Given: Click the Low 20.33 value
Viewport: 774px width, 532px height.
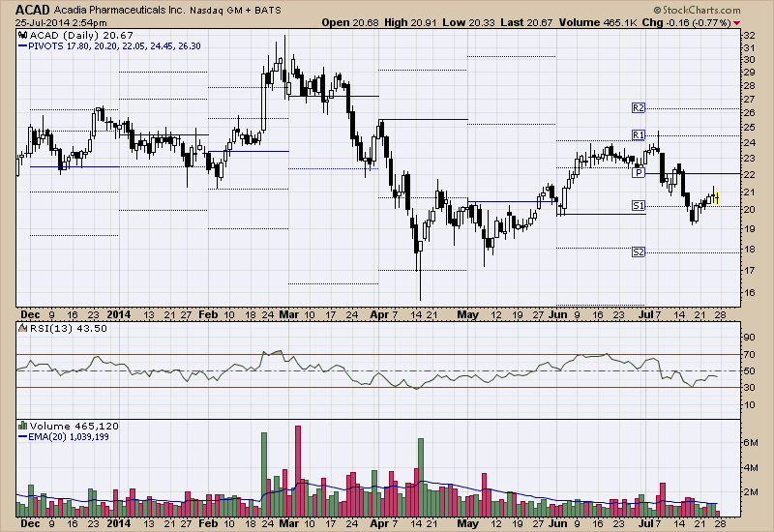Looking at the screenshot, I should pos(468,22).
